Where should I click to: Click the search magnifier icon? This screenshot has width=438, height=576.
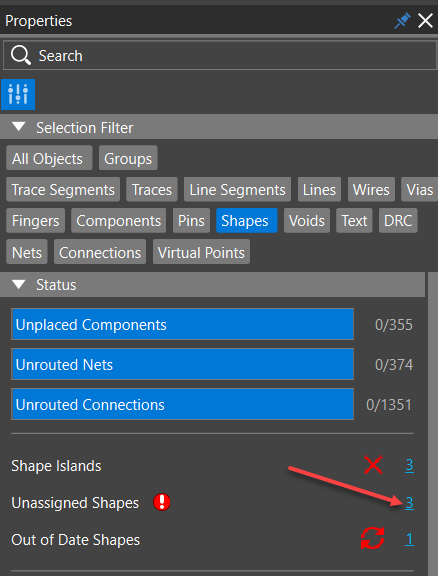click(21, 55)
